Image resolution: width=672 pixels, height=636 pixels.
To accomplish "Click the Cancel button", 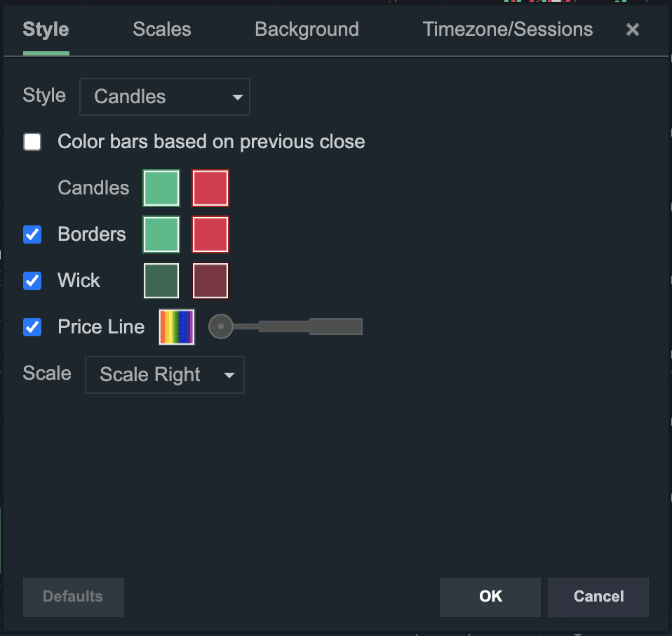I will pos(598,597).
